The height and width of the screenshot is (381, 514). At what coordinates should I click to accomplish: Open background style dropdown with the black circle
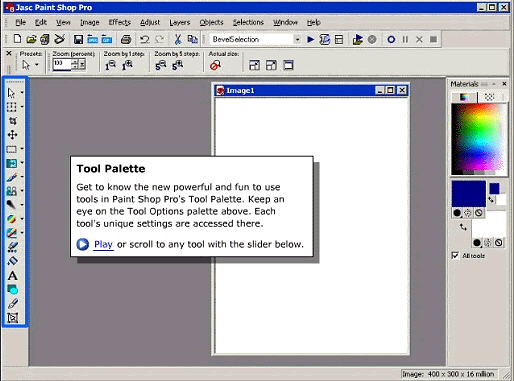477,243
